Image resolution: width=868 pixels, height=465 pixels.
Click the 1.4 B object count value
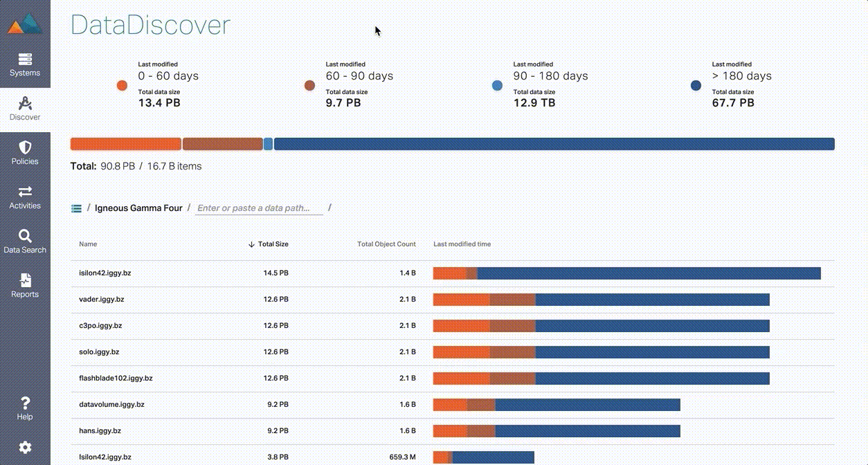408,273
